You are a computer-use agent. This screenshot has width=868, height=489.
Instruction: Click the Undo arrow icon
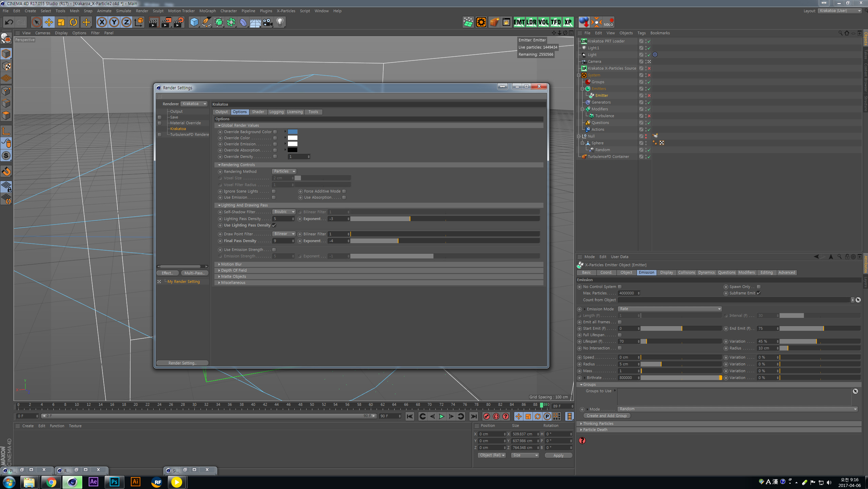click(9, 22)
